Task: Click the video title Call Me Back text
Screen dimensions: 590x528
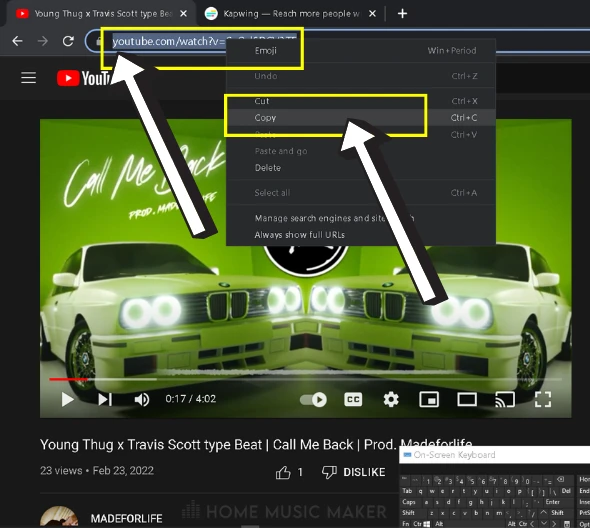Action: [313, 444]
